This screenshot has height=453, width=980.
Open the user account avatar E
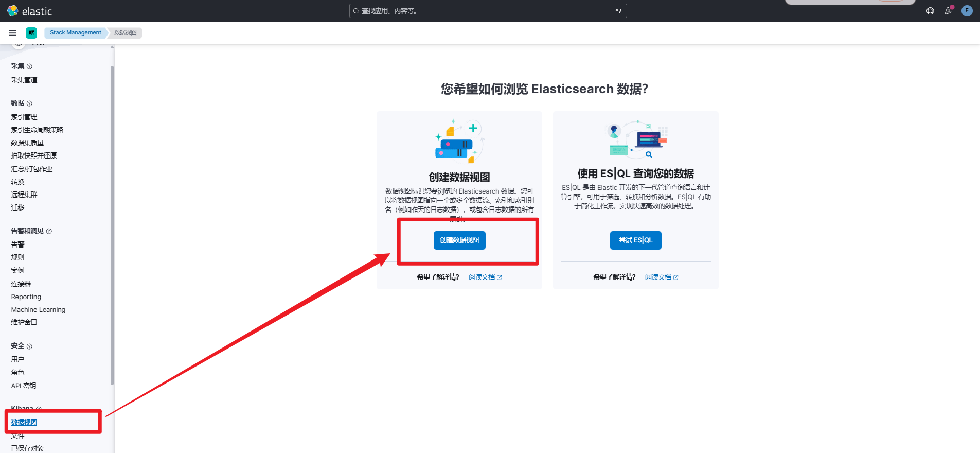click(967, 11)
